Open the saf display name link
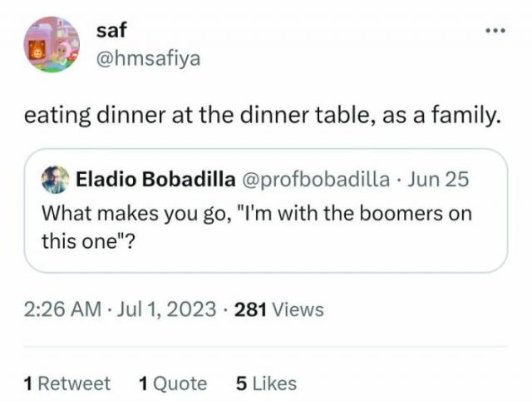 pyautogui.click(x=111, y=32)
